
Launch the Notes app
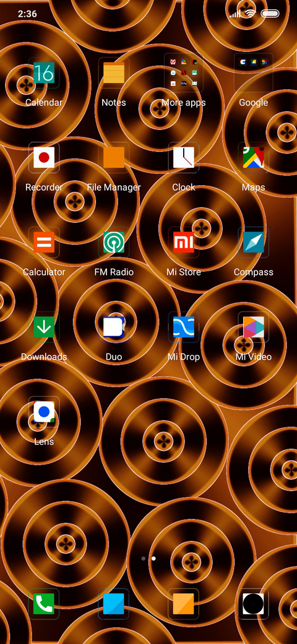coord(114,73)
